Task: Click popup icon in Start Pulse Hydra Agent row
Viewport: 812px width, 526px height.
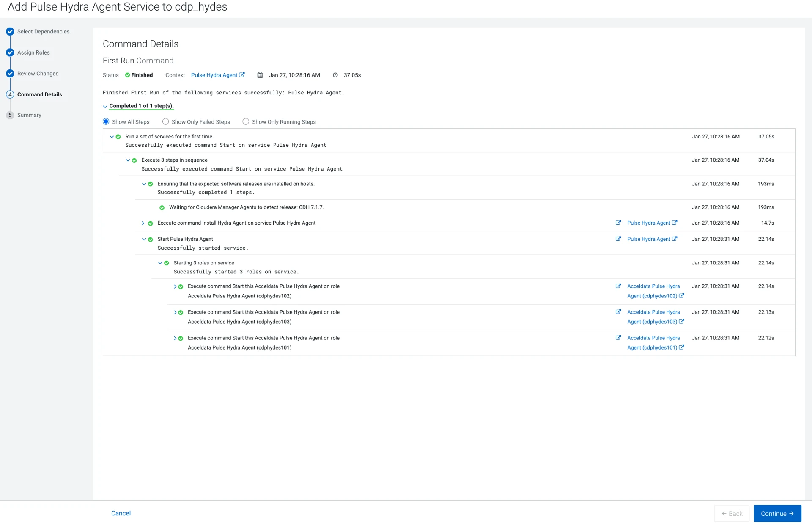Action: click(x=618, y=239)
